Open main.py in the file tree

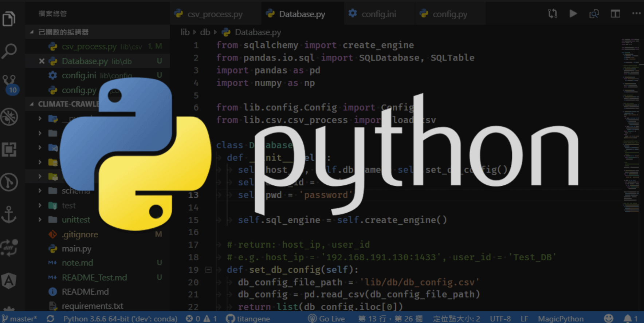pos(97,249)
